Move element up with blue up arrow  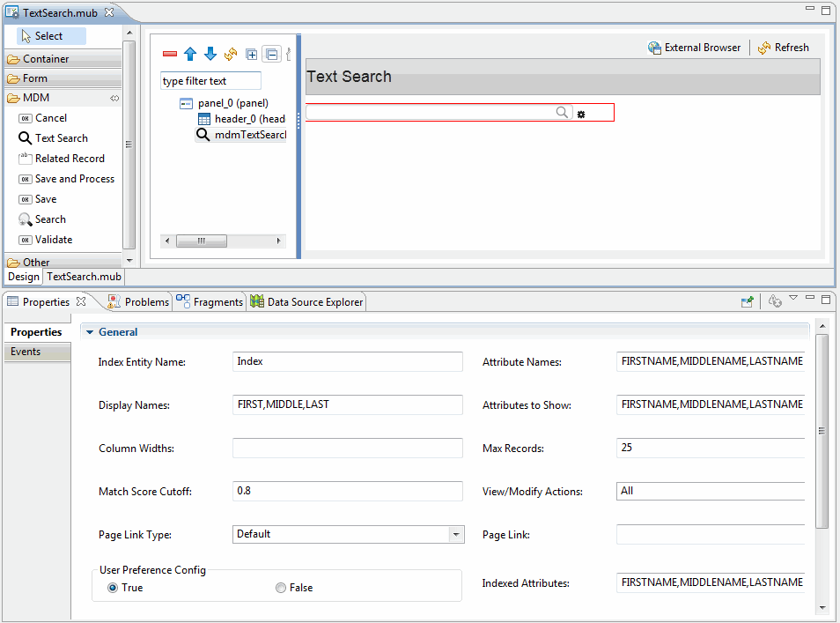(189, 54)
